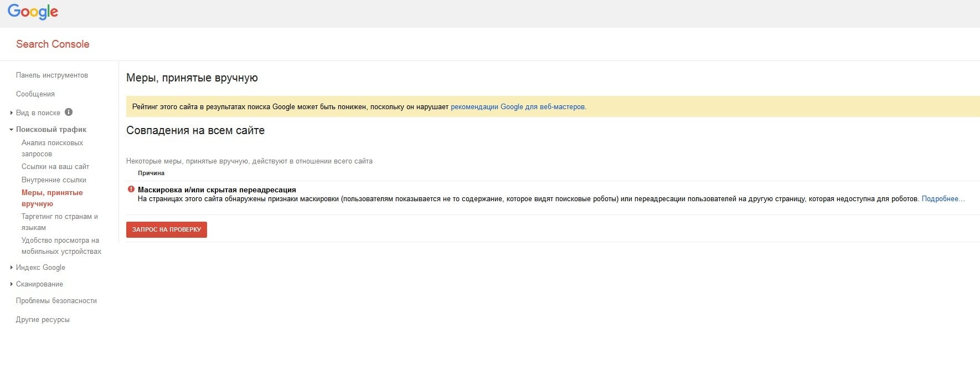Follow the рекомендации Google для веб-мастеров link
This screenshot has width=980, height=368.
pos(518,107)
